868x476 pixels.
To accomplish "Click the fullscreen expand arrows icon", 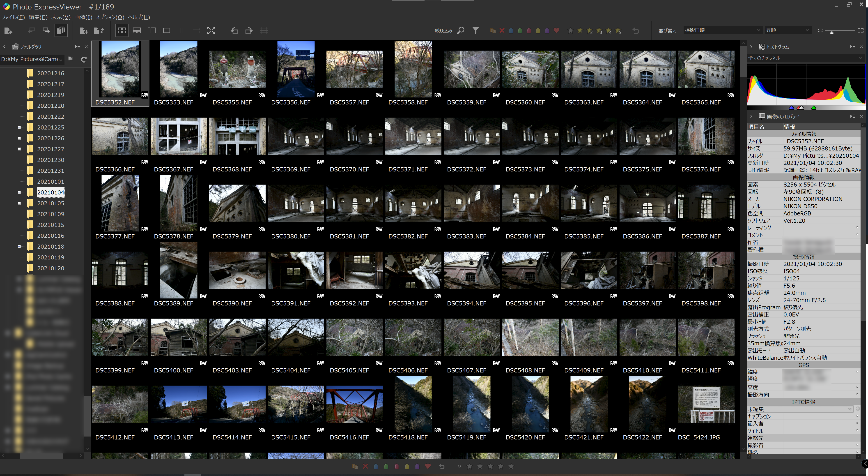I will click(211, 31).
